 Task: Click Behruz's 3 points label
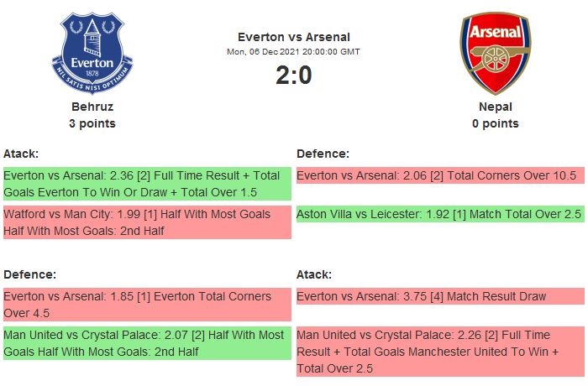92,123
